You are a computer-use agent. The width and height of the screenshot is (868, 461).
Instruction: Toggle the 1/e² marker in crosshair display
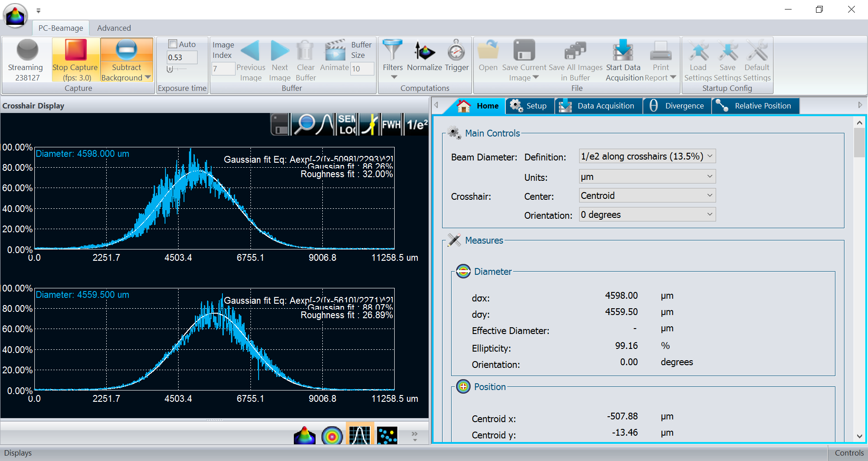417,124
